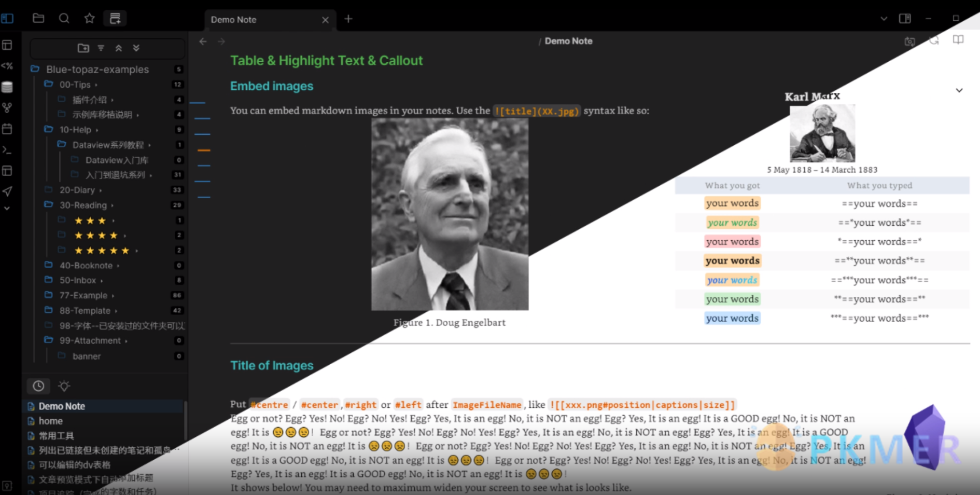980x495 pixels.
Task: Collapse the Karl Marx section chevron
Action: 959,90
